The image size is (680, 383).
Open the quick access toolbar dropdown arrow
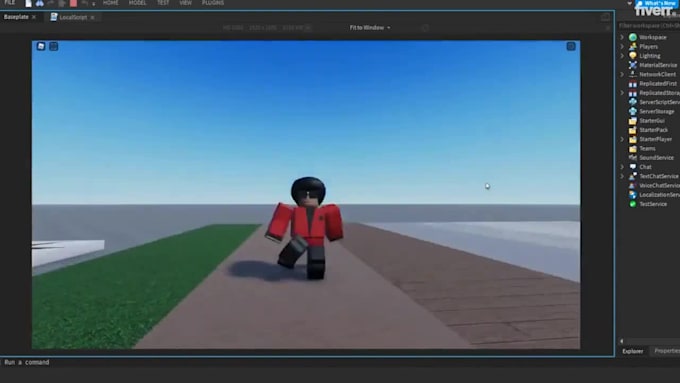[x=94, y=4]
